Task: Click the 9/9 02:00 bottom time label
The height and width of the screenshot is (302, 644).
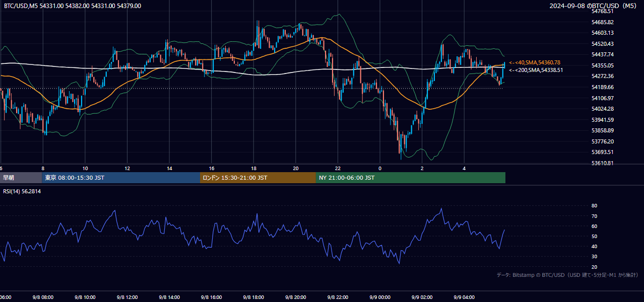Action: [422, 297]
